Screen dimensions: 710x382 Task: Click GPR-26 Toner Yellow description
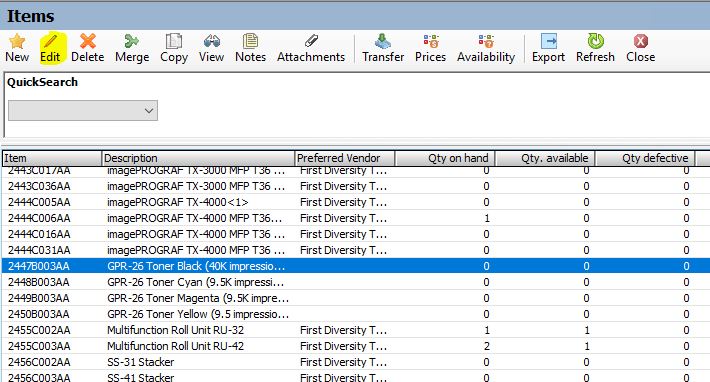coord(198,314)
